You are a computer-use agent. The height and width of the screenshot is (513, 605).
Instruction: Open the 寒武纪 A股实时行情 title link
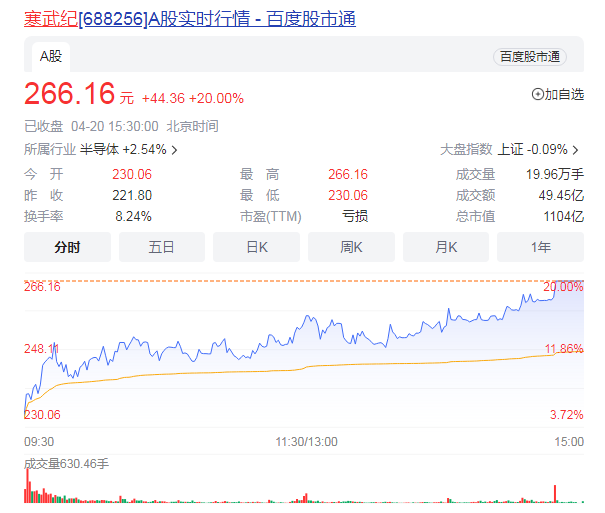[189, 19]
